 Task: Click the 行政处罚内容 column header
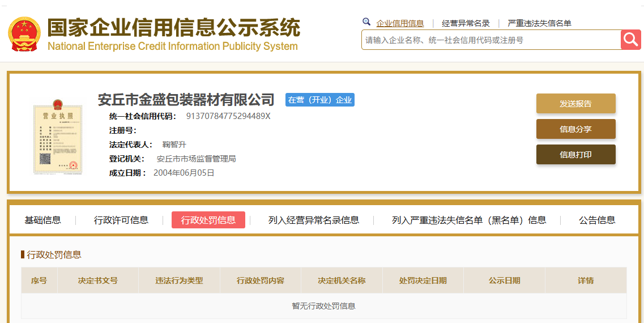(261, 280)
